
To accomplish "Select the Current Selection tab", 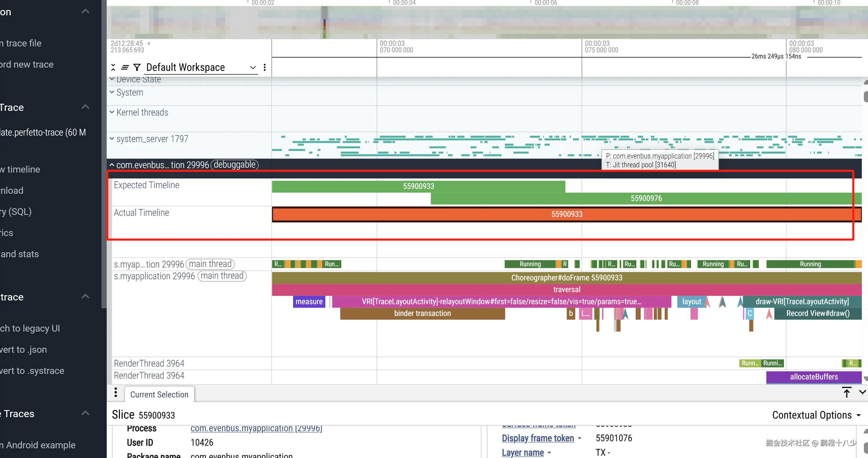I will [159, 394].
